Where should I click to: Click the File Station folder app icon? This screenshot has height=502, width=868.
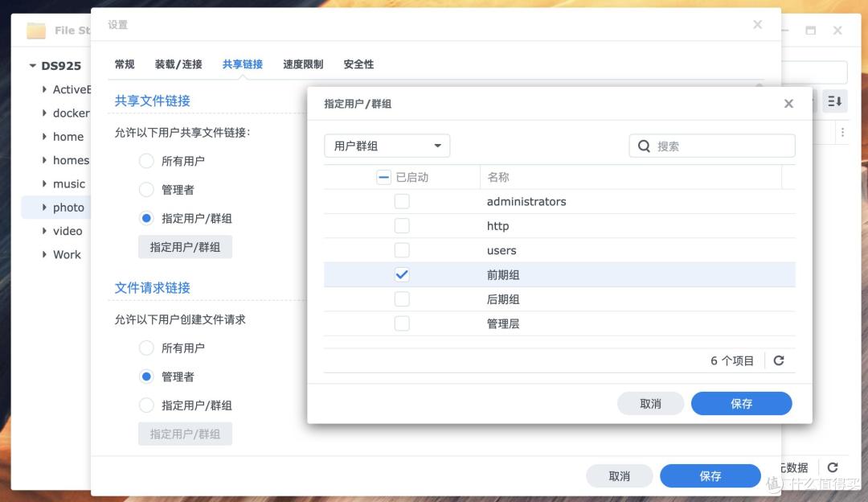[36, 31]
